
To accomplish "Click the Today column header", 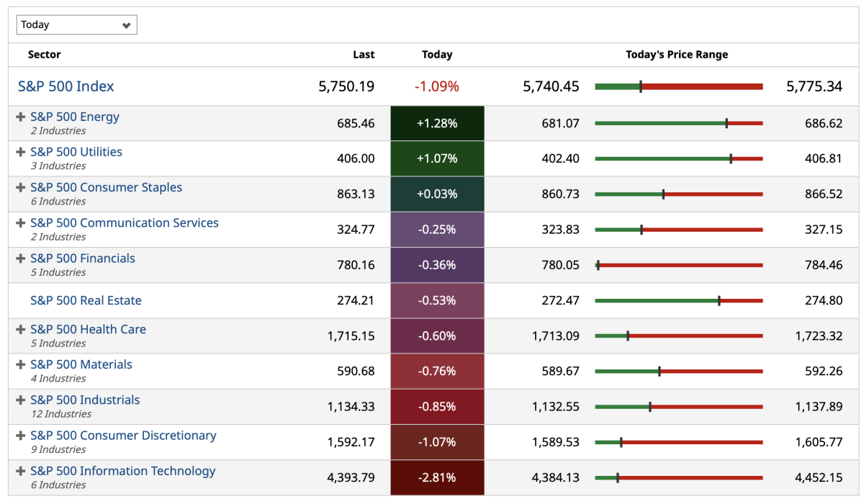I will [437, 55].
